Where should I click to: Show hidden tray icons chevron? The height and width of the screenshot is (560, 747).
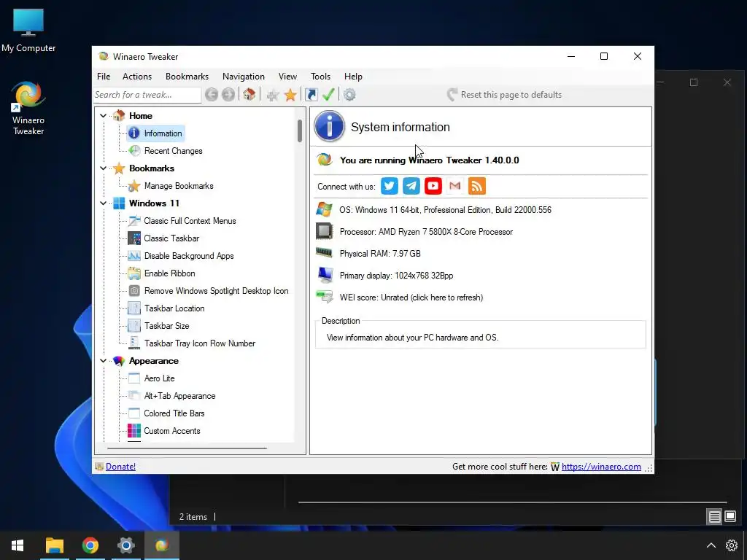tap(711, 545)
